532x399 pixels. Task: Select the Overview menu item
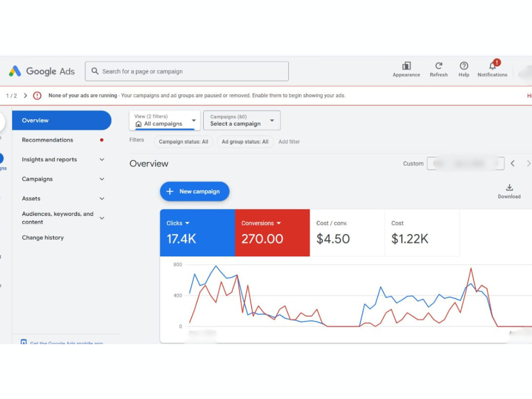coord(62,120)
